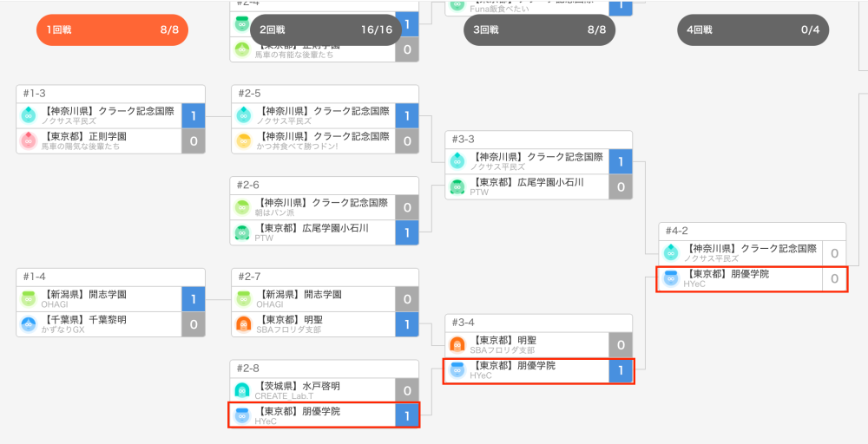Open match #3-4 header

539,323
